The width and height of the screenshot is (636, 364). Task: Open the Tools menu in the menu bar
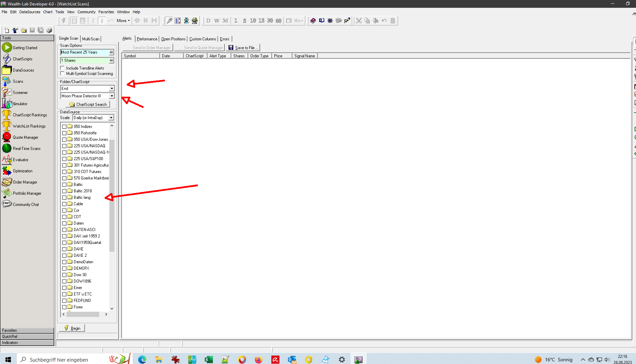pyautogui.click(x=60, y=12)
